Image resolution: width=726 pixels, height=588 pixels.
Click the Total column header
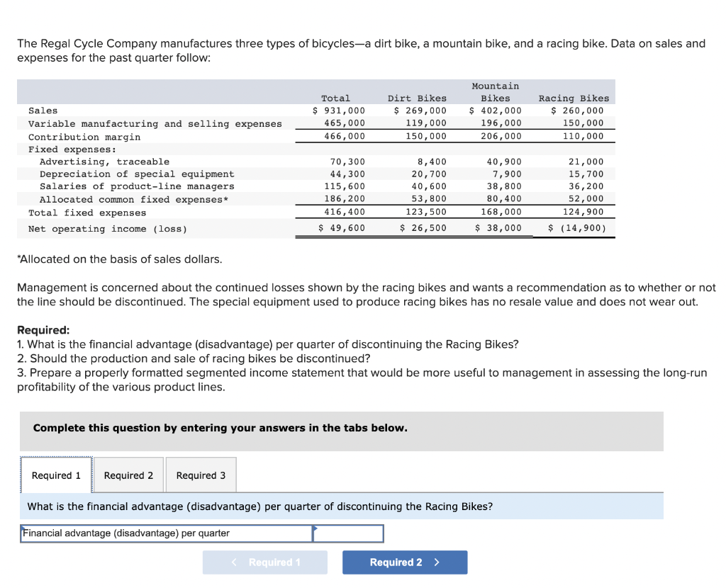click(x=335, y=98)
